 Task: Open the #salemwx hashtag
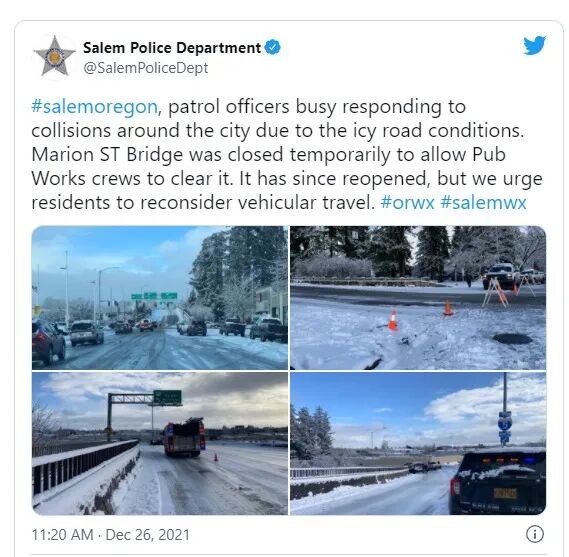483,202
